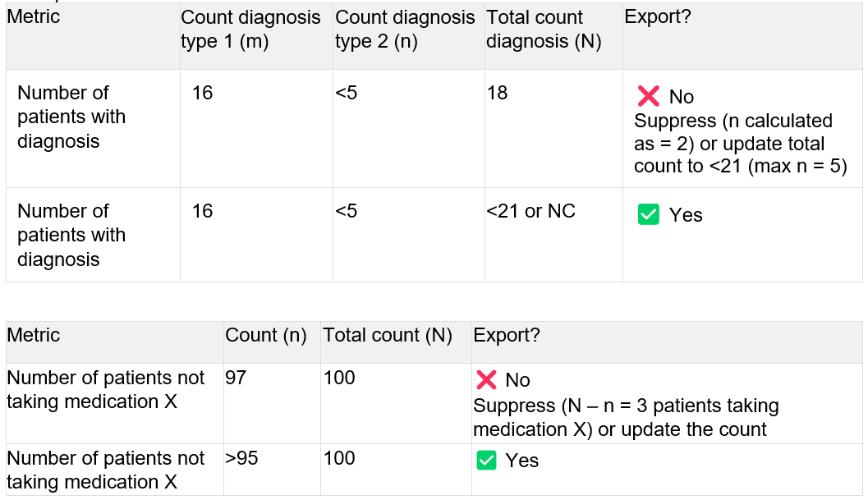Click the 'Total count (N)' header in the medication table
The width and height of the screenshot is (868, 500).
[388, 335]
